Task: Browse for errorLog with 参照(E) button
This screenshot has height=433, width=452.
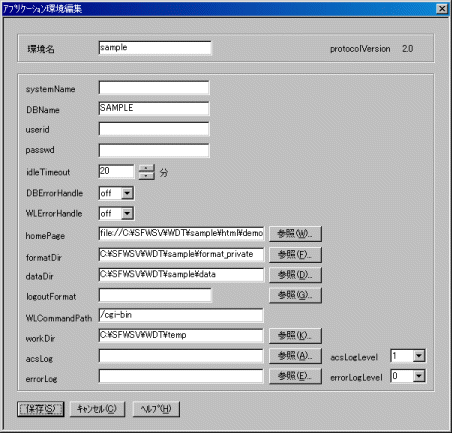Action: pos(295,376)
